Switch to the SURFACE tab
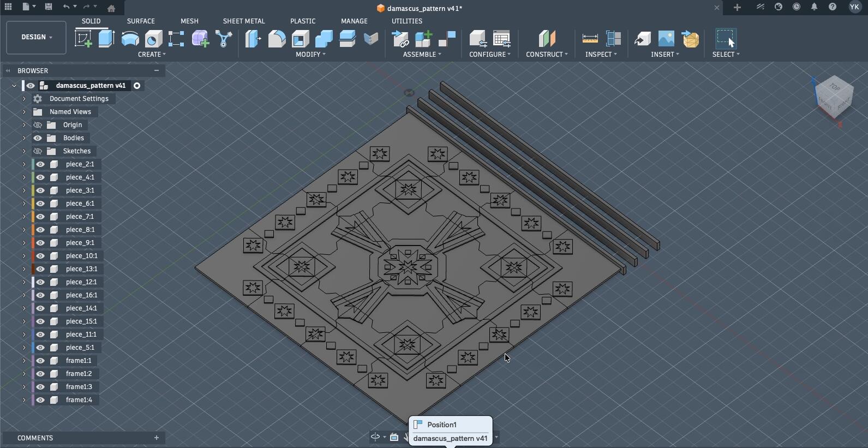The image size is (868, 448). [141, 21]
